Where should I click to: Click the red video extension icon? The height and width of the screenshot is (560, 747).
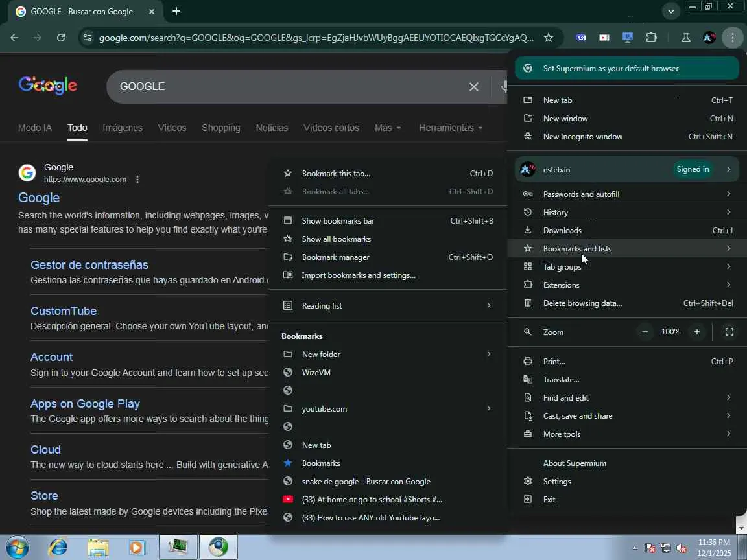pos(604,38)
